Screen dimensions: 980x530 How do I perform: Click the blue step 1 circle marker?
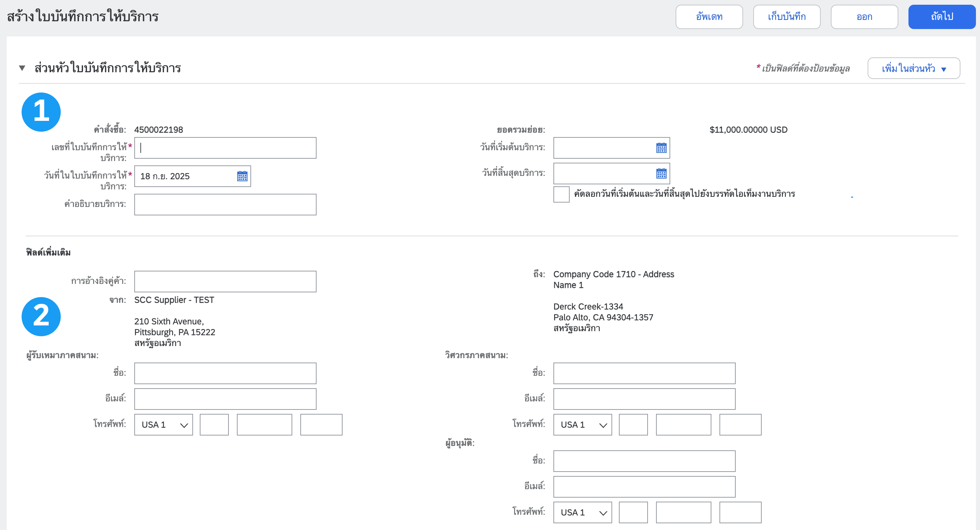click(x=41, y=112)
